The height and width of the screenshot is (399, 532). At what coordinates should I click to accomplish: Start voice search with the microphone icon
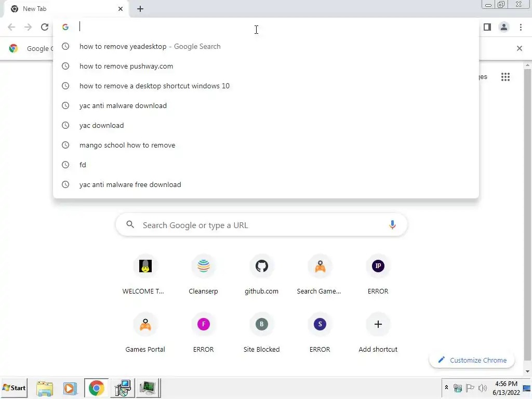point(392,225)
